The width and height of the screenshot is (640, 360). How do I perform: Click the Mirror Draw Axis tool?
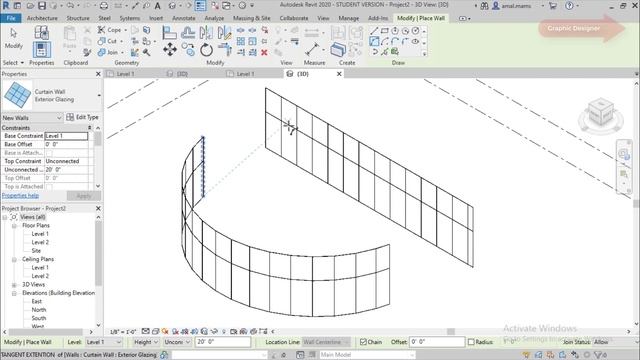tap(224, 33)
